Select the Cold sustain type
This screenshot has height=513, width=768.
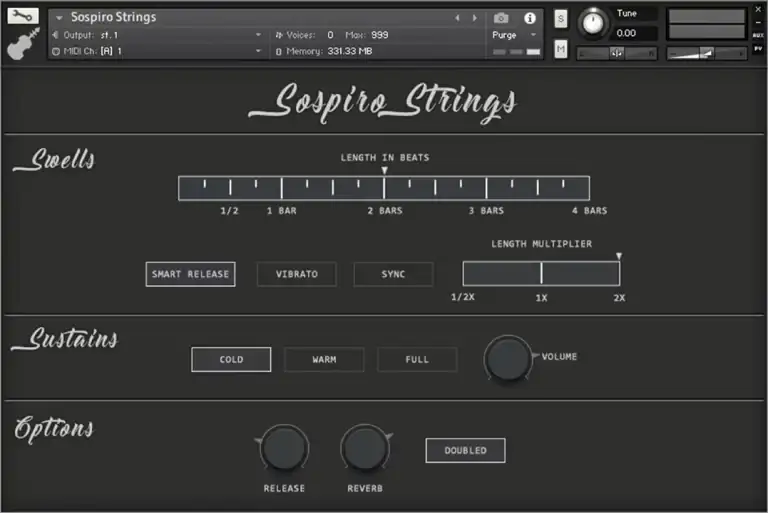[x=231, y=360]
